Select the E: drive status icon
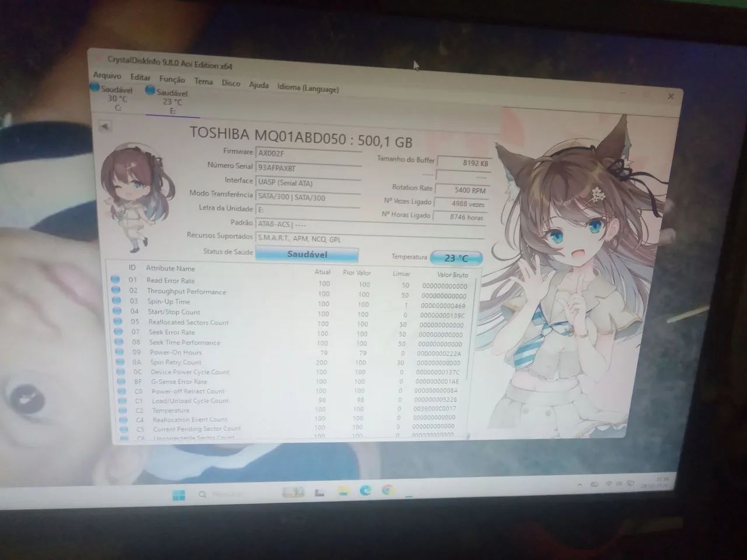The image size is (747, 560). tap(151, 90)
